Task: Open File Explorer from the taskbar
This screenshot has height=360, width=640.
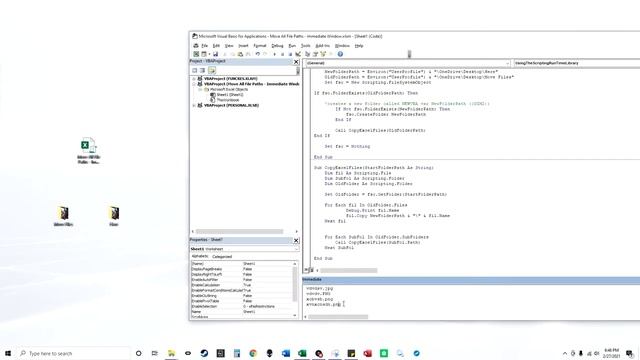Action: pos(171,353)
